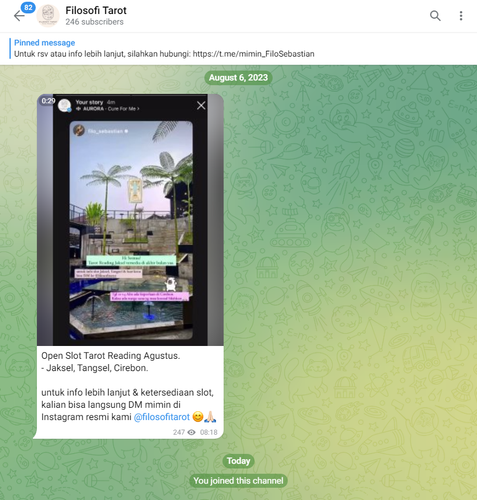
Task: Click the 247 views eye icon
Action: pyautogui.click(x=191, y=432)
